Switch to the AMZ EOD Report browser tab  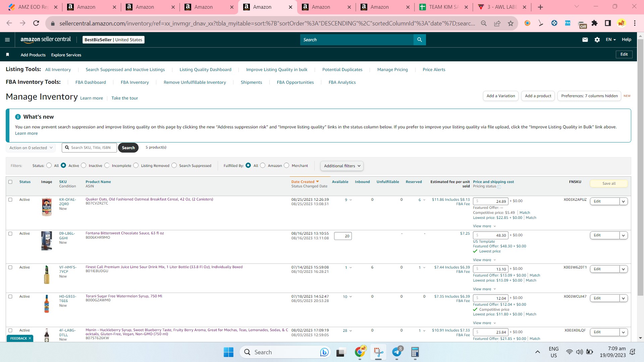pyautogui.click(x=33, y=7)
